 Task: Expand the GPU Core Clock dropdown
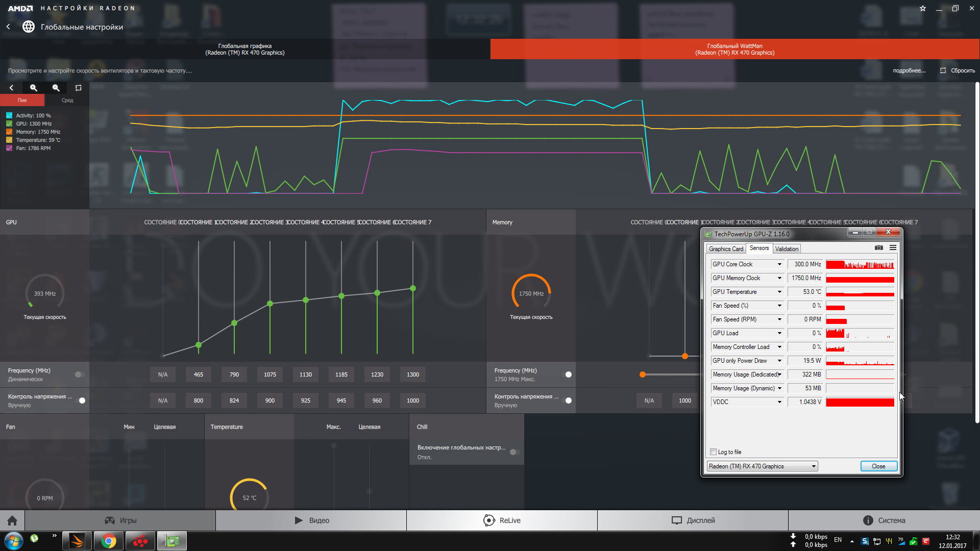point(779,264)
